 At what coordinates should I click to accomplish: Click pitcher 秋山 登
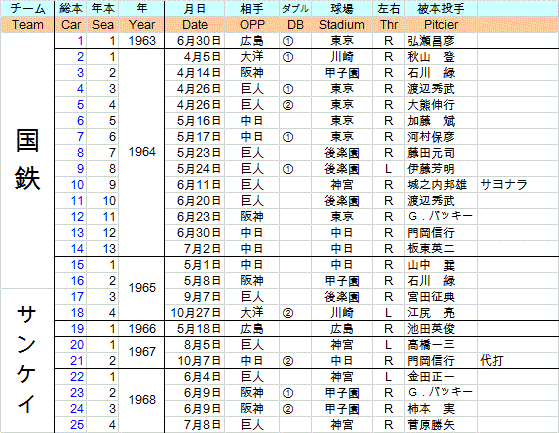[x=431, y=57]
